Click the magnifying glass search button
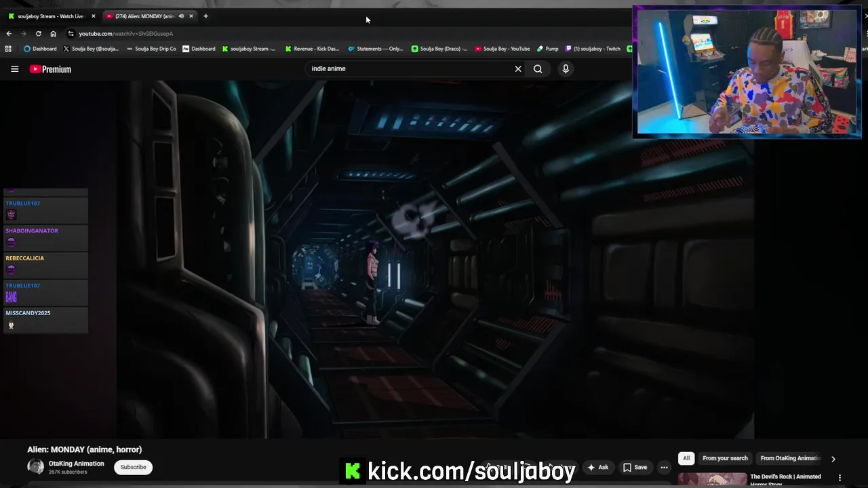 [538, 68]
